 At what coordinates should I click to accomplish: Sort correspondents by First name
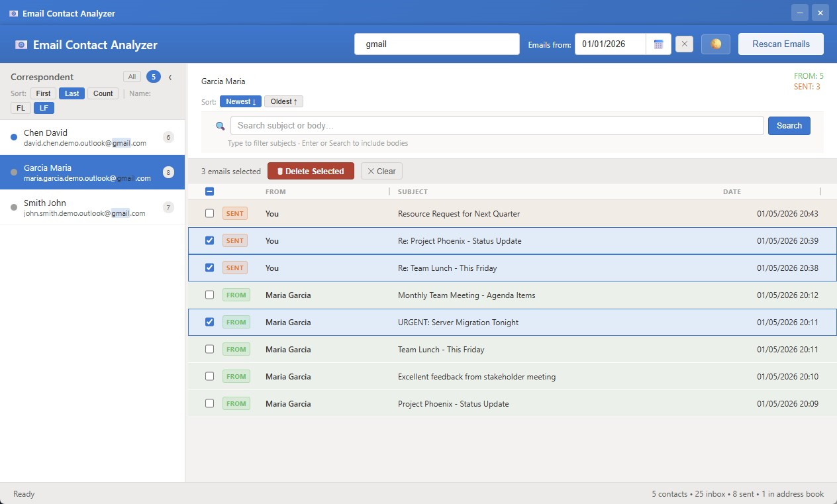43,93
